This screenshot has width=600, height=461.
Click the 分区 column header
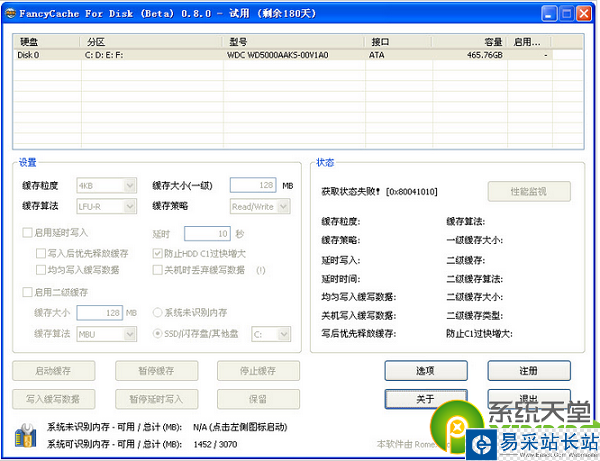coord(152,42)
